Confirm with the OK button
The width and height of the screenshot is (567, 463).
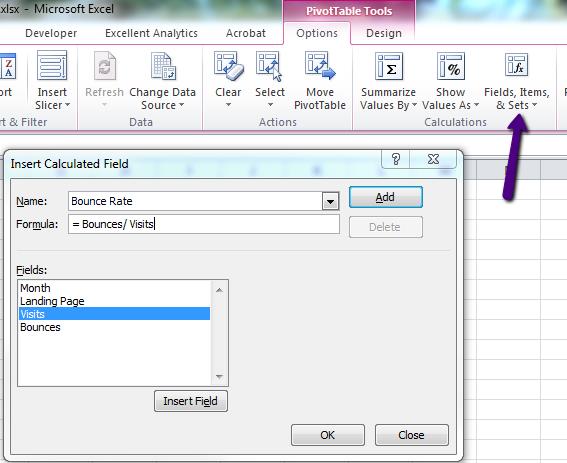[328, 435]
